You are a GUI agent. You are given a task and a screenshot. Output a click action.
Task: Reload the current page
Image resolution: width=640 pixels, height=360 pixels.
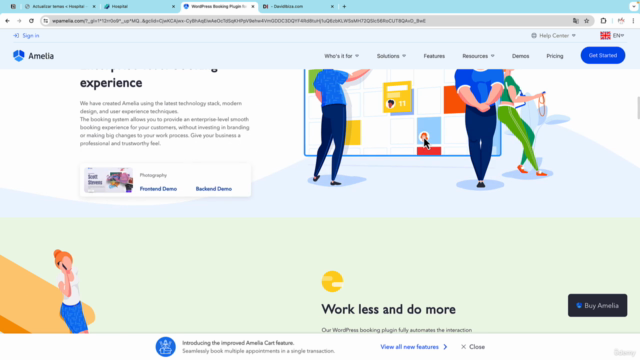coord(31,21)
